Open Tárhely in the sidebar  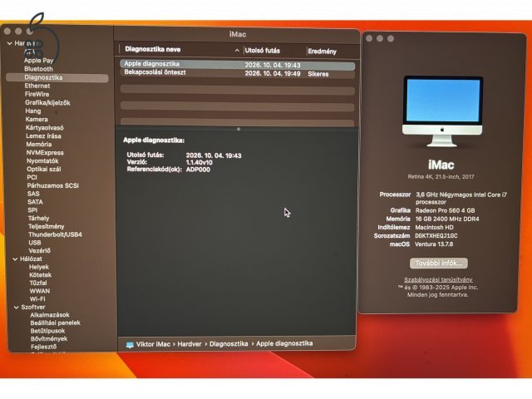point(39,218)
